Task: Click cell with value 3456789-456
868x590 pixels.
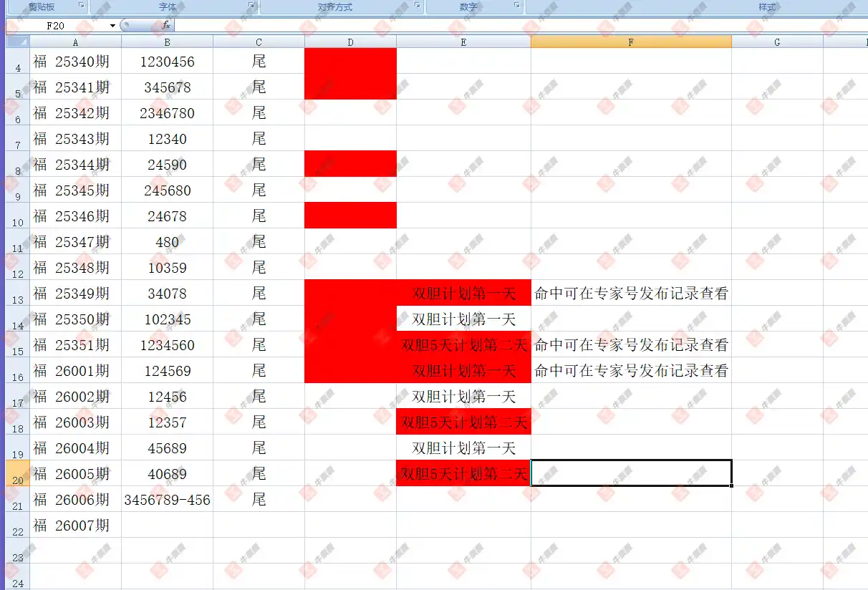Action: (x=167, y=500)
